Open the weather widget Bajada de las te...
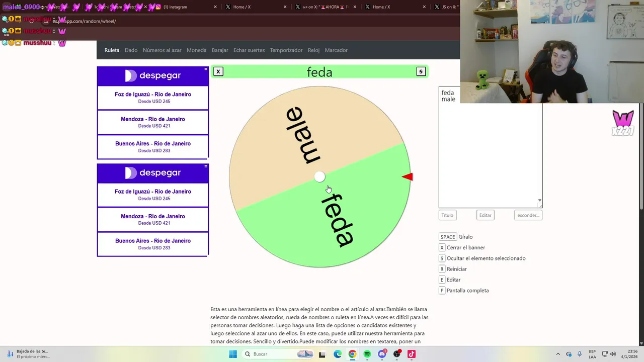The height and width of the screenshot is (362, 644). tap(28, 354)
